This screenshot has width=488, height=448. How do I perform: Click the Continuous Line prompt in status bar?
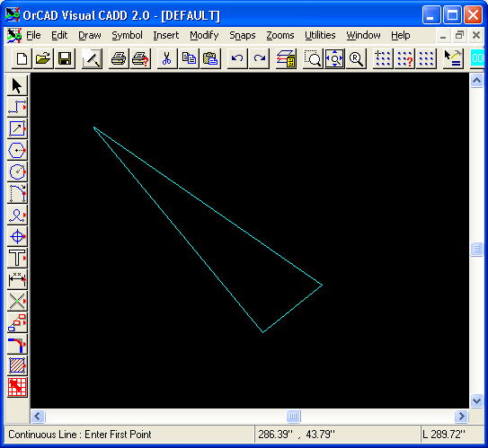(80, 434)
